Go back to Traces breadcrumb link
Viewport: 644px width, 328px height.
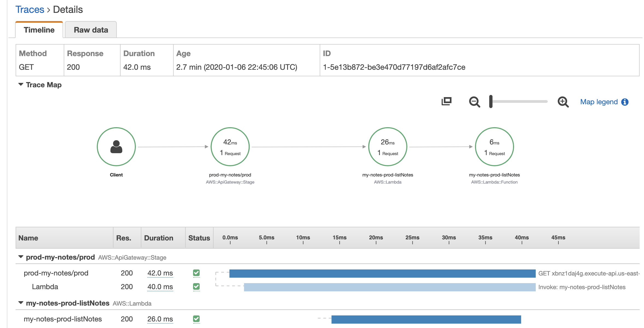click(x=30, y=10)
